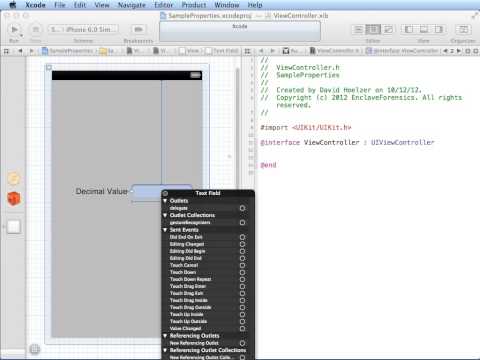The image size is (480, 360).
Task: Click Value Changed event connection circle
Action: point(242,328)
